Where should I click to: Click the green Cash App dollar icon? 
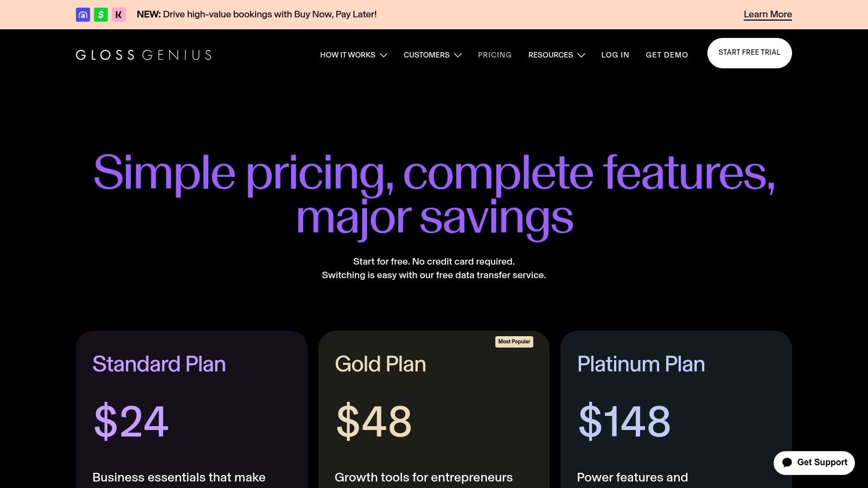tap(101, 15)
